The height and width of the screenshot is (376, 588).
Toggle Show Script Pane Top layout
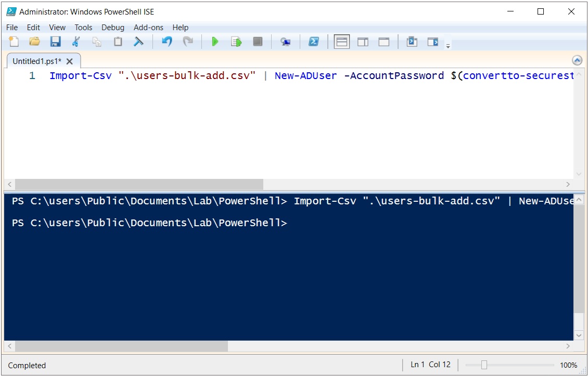[x=342, y=42]
